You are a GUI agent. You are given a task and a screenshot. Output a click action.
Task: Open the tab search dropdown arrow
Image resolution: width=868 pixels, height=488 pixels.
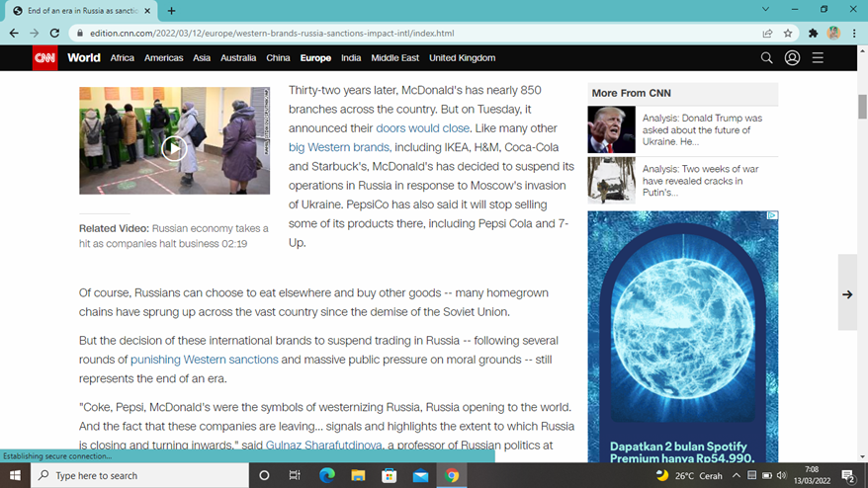(765, 9)
